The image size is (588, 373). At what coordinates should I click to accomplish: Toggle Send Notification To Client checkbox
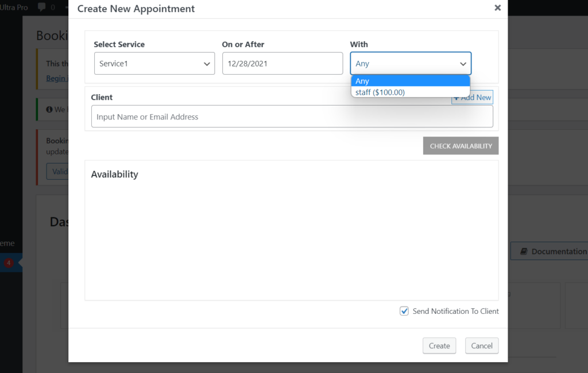click(x=404, y=311)
